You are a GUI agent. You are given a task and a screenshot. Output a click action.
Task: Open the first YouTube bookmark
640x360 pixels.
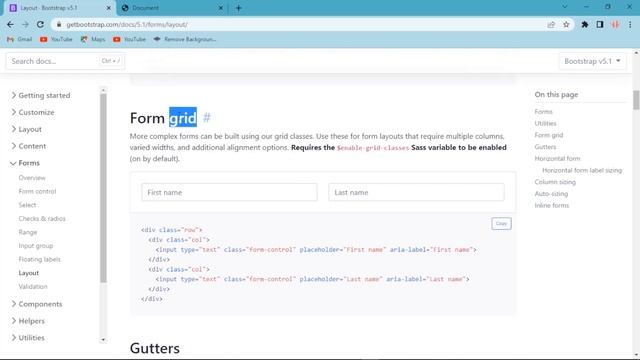click(56, 39)
